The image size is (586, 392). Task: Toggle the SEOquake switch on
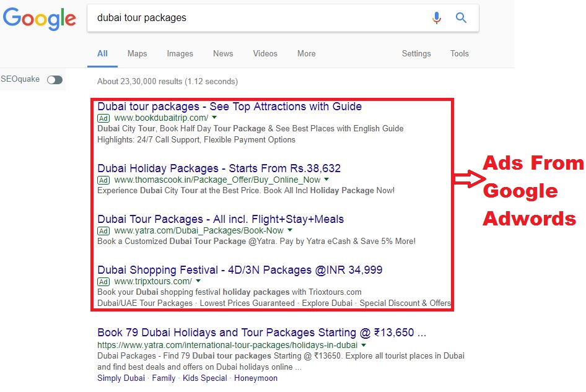55,80
